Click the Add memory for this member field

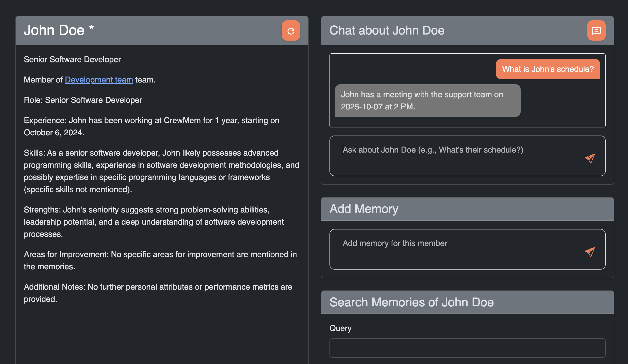[457, 249]
